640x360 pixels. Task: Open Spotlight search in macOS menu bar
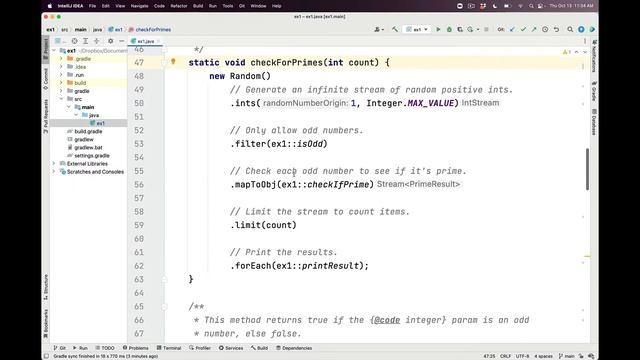[x=531, y=6]
